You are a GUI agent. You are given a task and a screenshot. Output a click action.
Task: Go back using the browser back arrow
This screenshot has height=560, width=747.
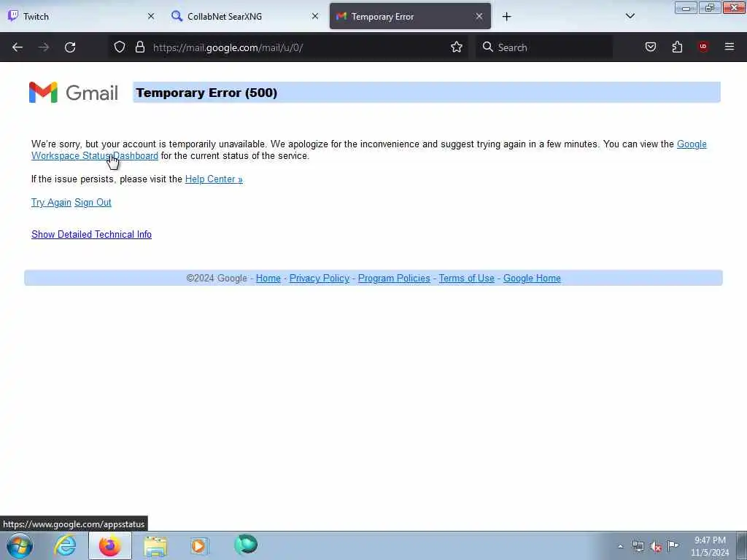(18, 47)
